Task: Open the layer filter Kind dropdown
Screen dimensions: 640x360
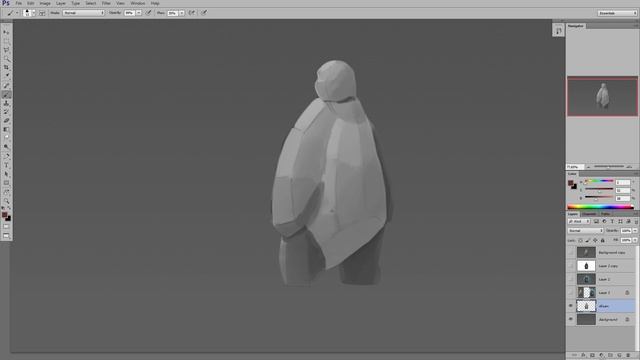Action: coord(579,221)
